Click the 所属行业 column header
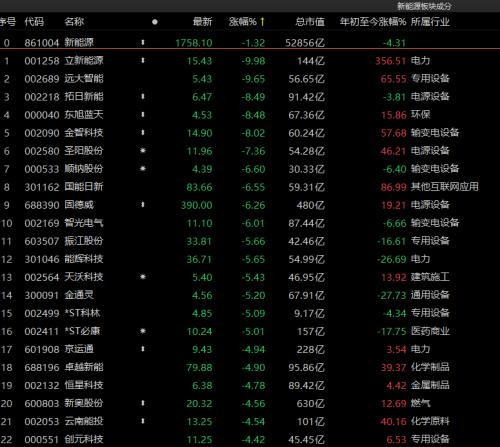 pos(430,22)
